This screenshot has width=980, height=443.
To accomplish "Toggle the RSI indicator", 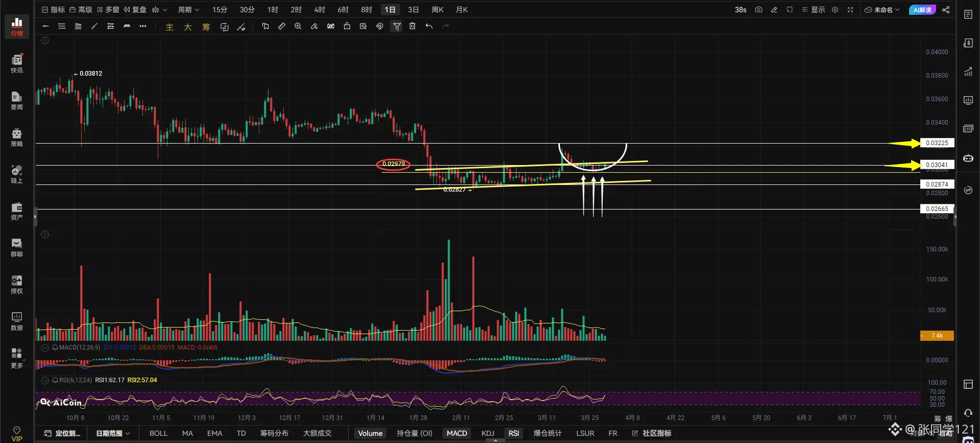I will pyautogui.click(x=513, y=433).
